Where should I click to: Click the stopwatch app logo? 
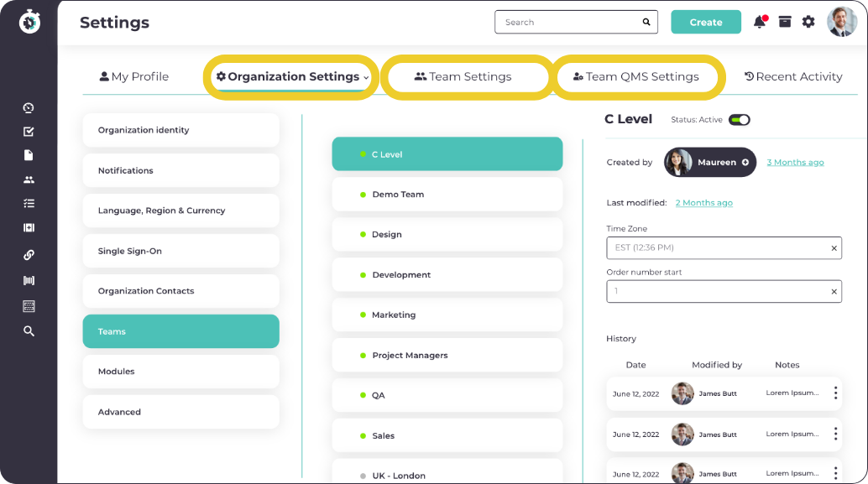pos(29,22)
